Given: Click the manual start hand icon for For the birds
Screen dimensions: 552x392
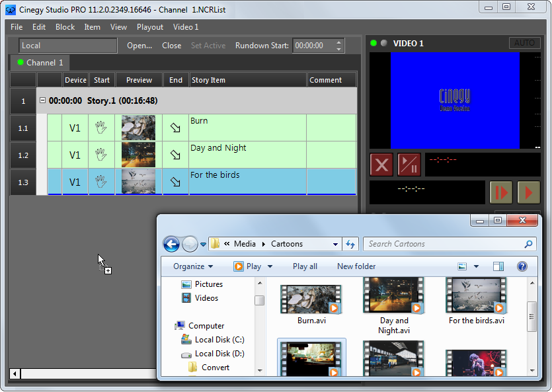Looking at the screenshot, I should pyautogui.click(x=101, y=182).
